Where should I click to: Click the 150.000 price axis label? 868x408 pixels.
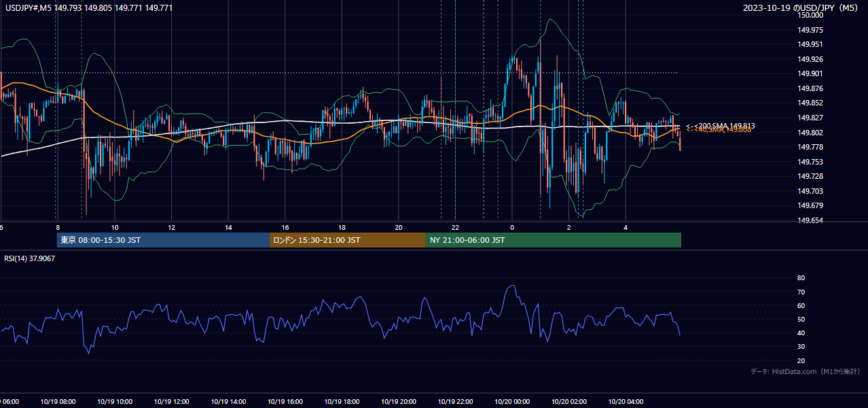pyautogui.click(x=810, y=15)
